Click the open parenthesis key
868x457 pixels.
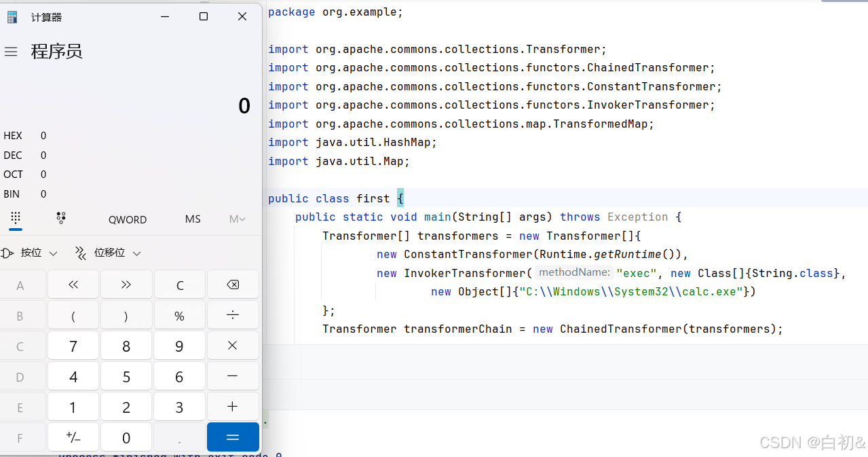73,315
